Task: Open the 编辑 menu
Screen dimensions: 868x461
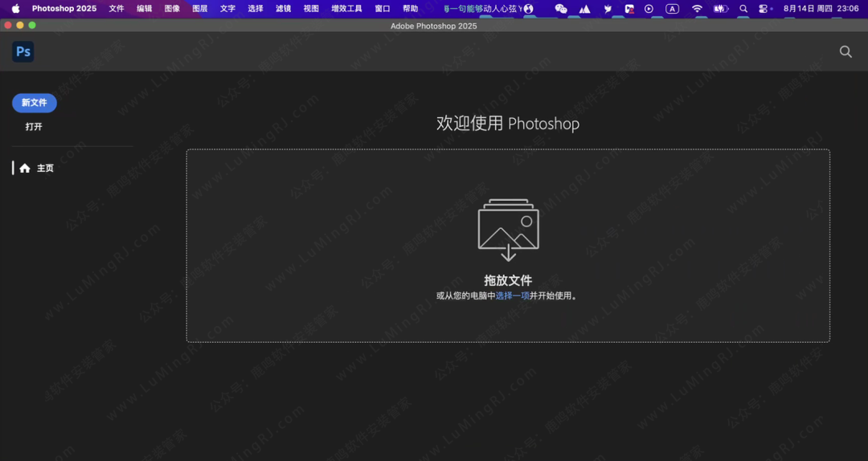Action: click(x=144, y=9)
